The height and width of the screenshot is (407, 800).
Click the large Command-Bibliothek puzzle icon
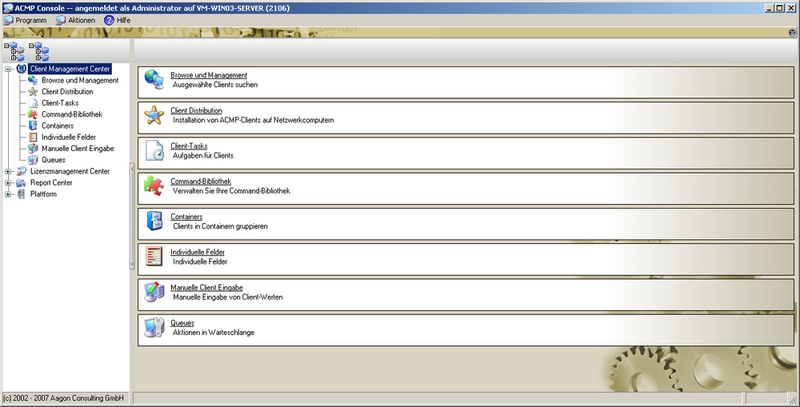154,186
